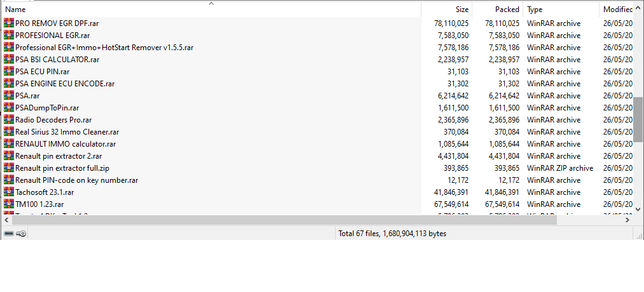644x292 pixels.
Task: Select the PROFESIONAL EGR.rar file name
Action: coord(53,36)
